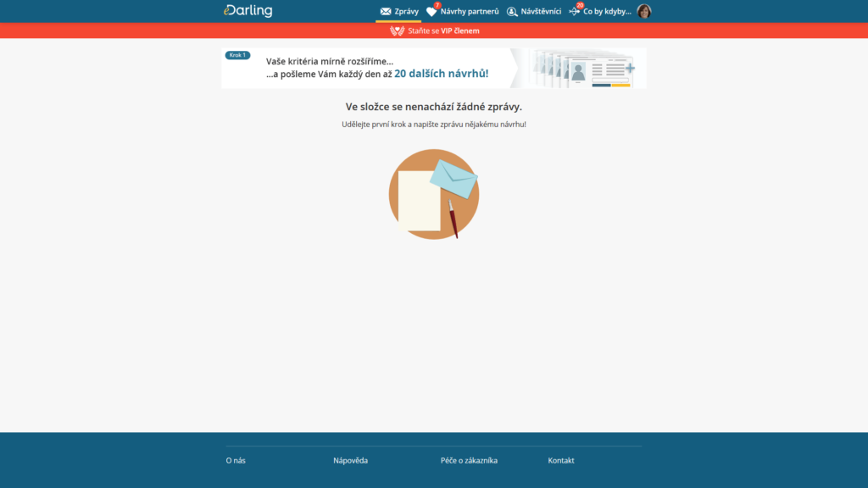Click the 20 dalších návrhů! text
The width and height of the screenshot is (868, 488).
tap(441, 74)
